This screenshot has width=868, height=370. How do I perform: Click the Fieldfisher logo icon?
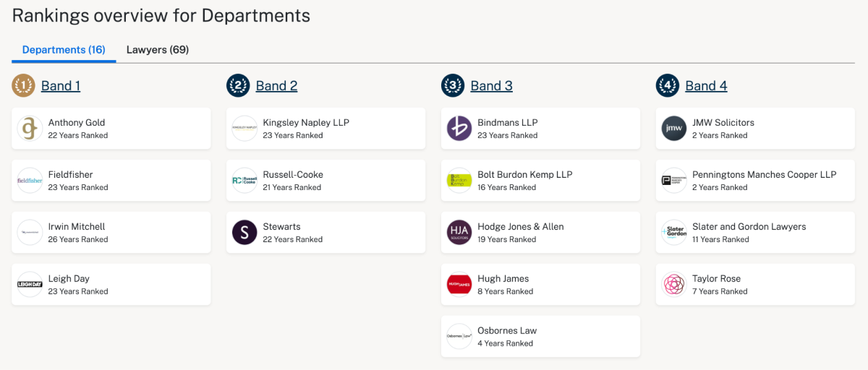coord(30,181)
